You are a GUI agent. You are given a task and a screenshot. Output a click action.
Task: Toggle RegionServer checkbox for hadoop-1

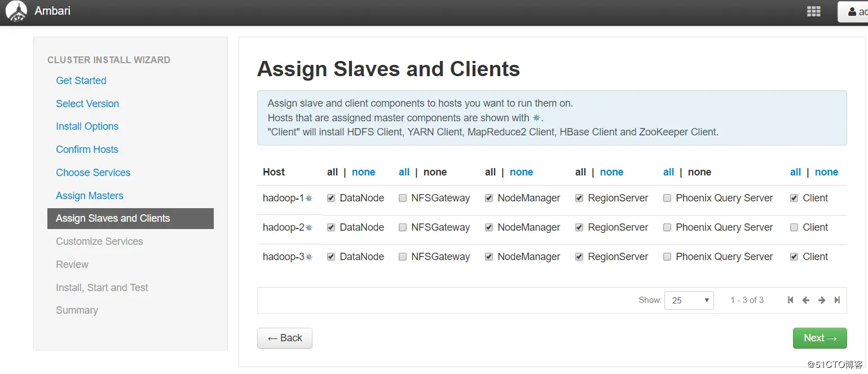pos(579,198)
